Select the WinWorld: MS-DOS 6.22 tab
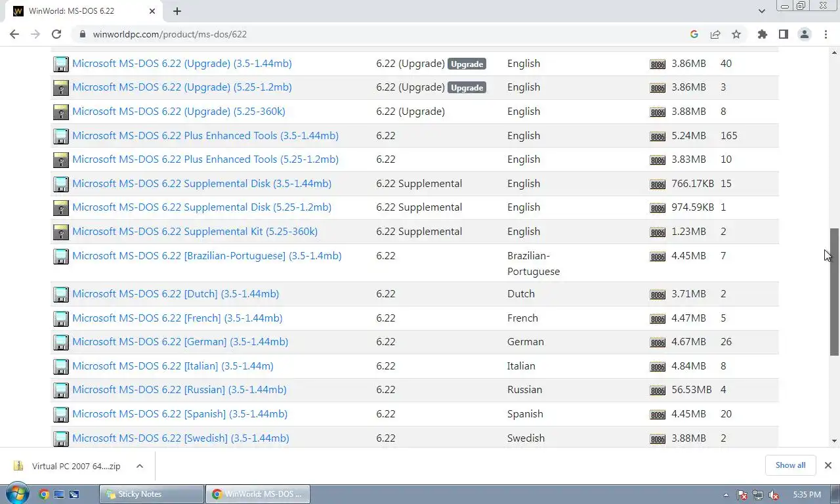This screenshot has width=840, height=504. (x=85, y=11)
